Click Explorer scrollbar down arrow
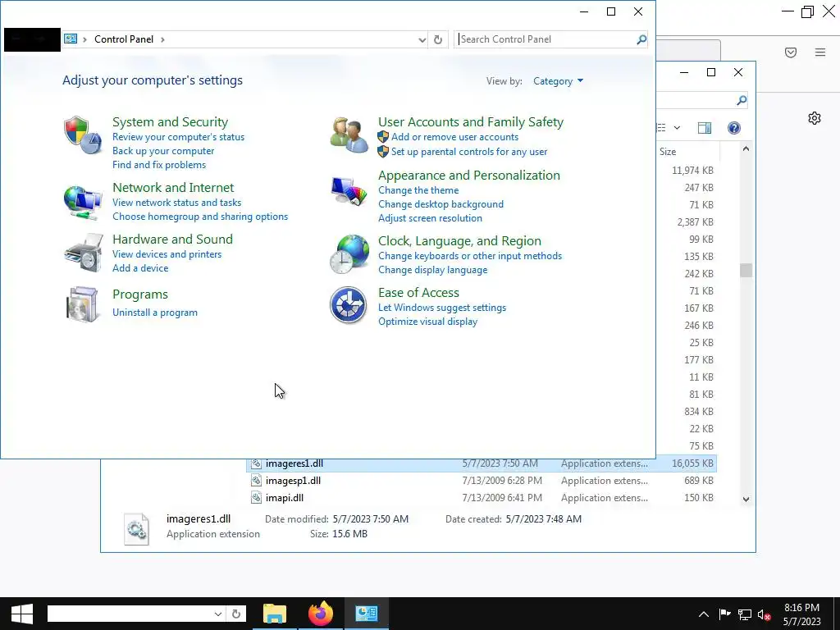Image resolution: width=840 pixels, height=630 pixels. pos(746,499)
